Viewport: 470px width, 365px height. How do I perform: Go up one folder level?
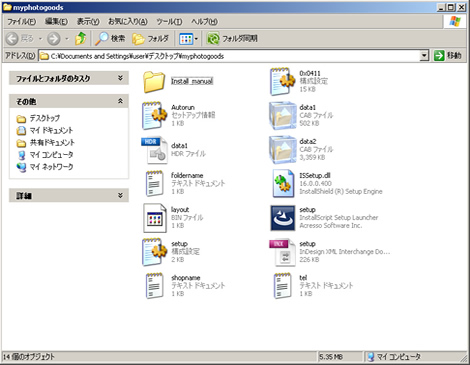[80, 39]
